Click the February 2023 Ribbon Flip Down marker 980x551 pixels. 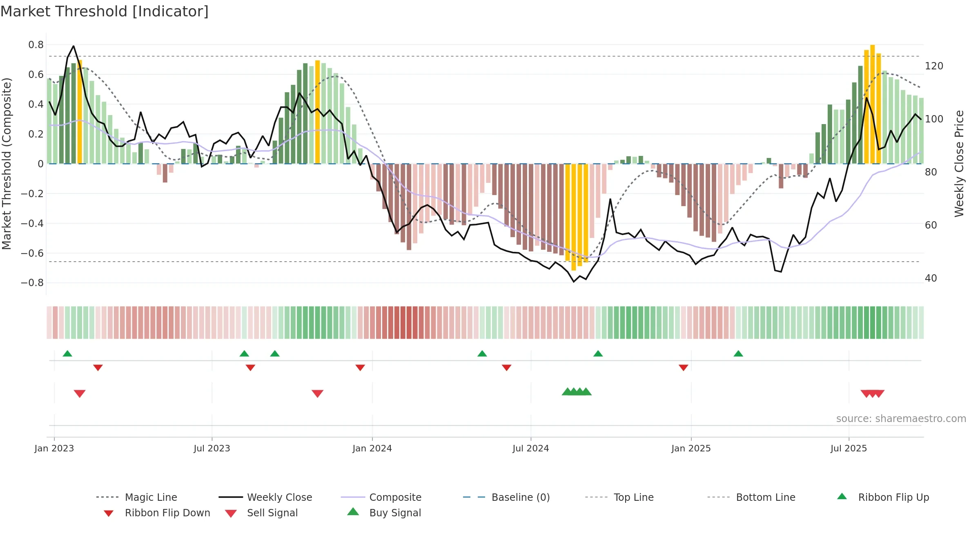point(98,368)
